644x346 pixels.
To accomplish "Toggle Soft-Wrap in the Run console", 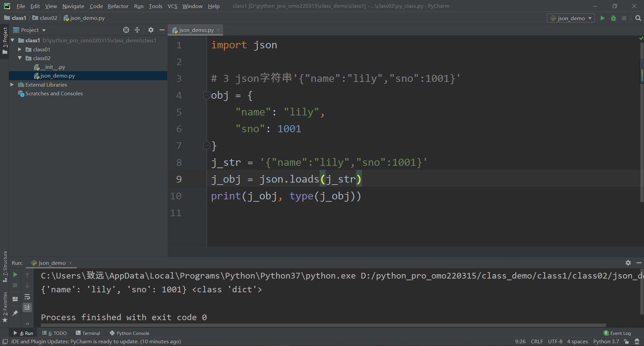I will (28, 297).
